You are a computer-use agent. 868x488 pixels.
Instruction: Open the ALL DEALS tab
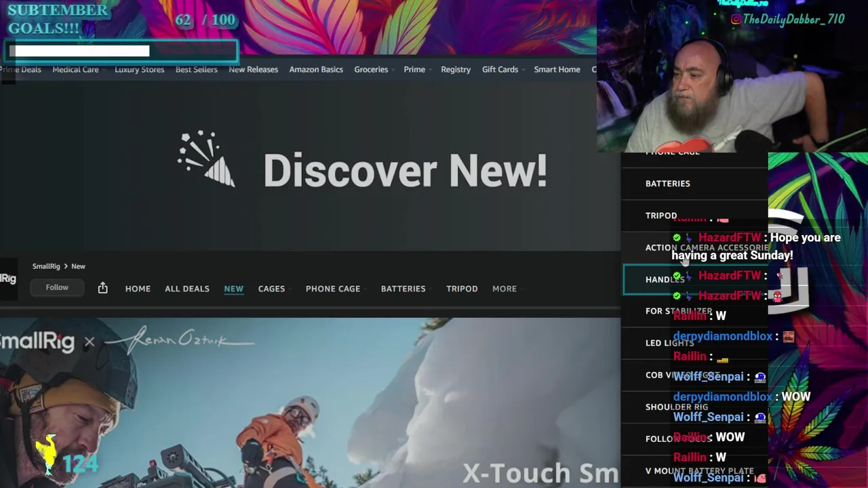click(x=187, y=289)
